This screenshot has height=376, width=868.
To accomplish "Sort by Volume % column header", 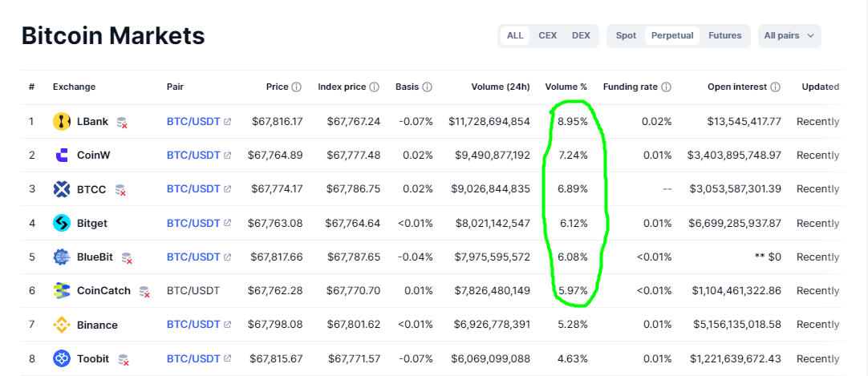I will 566,87.
